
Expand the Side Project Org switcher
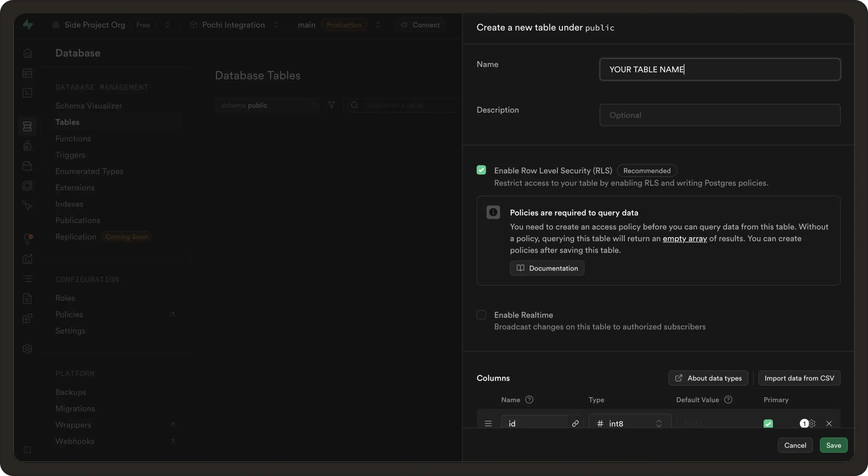(167, 25)
